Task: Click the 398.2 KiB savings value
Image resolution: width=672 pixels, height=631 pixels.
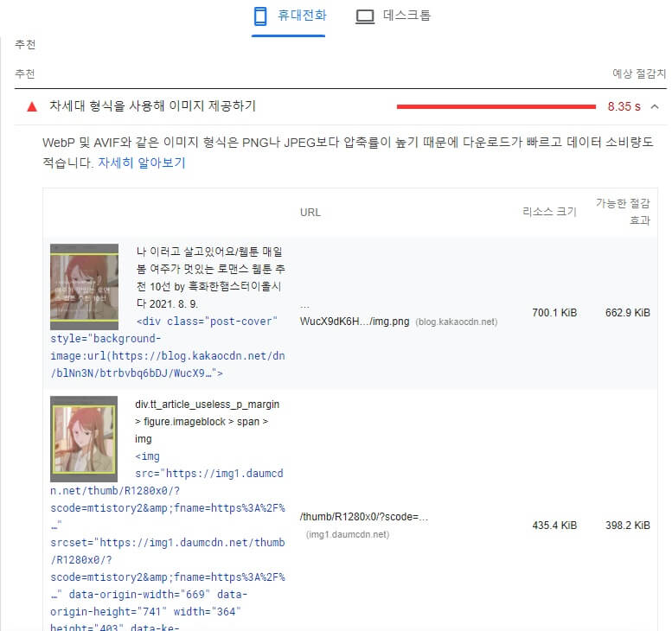Action: tap(627, 526)
